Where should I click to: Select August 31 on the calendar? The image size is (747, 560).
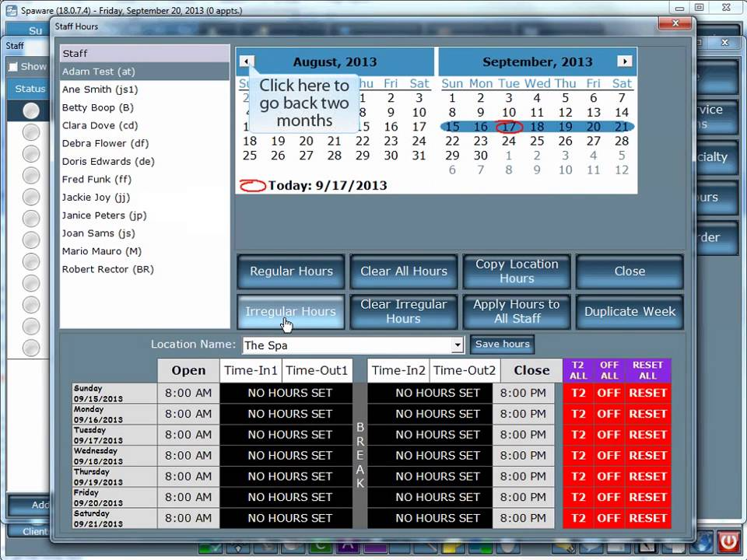(x=419, y=156)
